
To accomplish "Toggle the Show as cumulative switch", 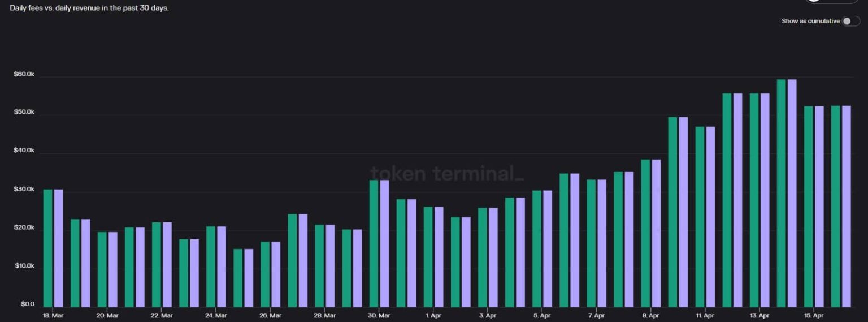I will tap(850, 21).
